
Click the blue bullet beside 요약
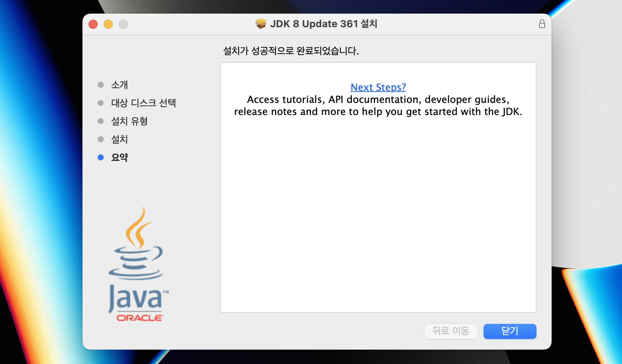(101, 157)
